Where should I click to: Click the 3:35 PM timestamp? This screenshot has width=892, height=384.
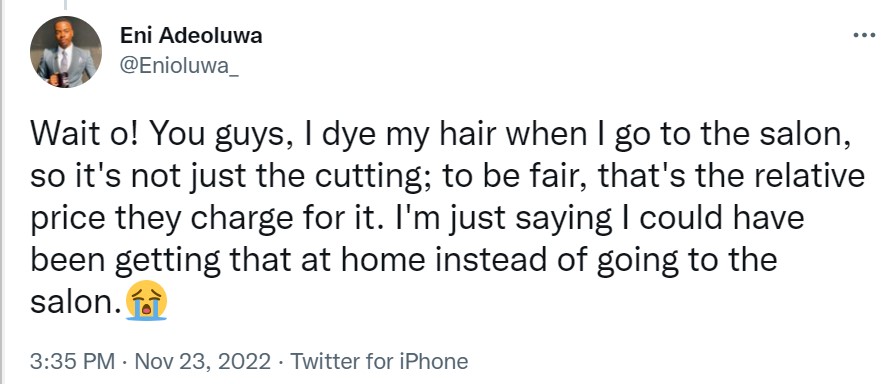click(72, 361)
